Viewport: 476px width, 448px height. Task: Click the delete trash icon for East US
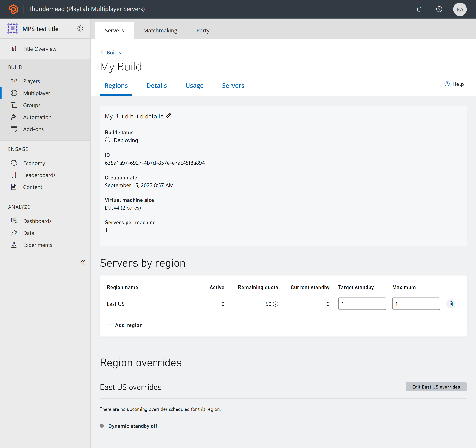click(451, 304)
